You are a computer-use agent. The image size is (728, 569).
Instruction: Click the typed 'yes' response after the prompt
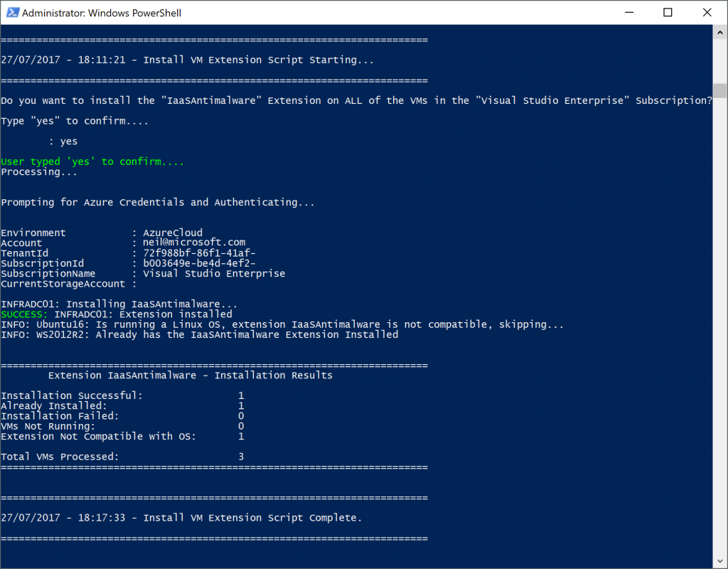click(x=68, y=141)
